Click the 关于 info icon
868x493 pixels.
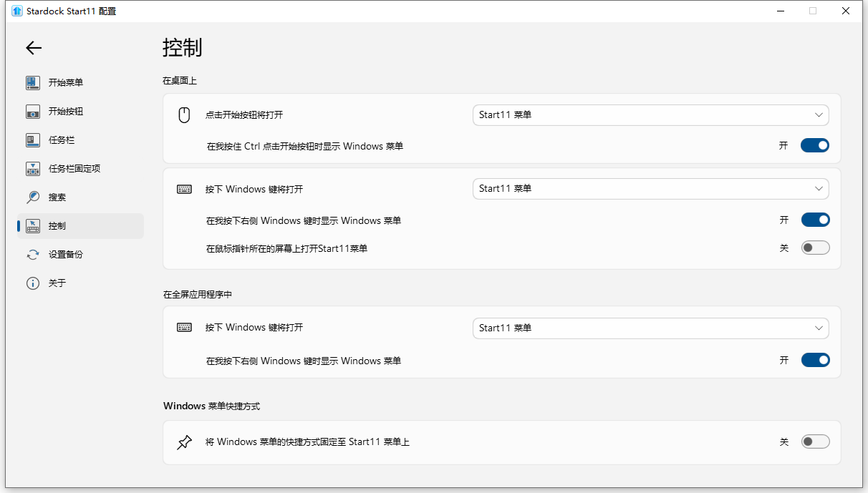point(33,283)
